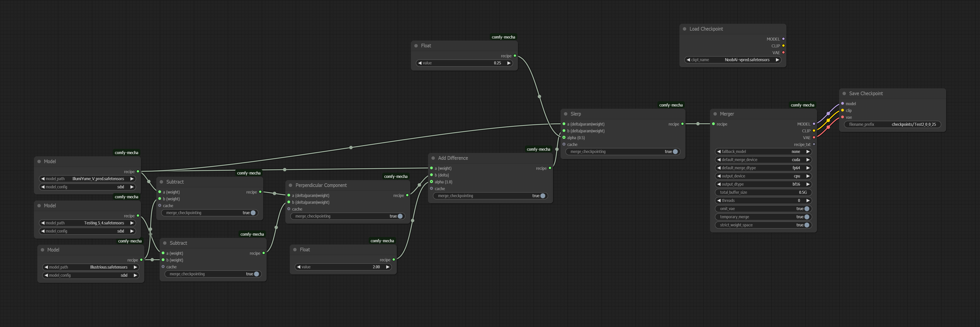Image resolution: width=980 pixels, height=327 pixels.
Task: Collapse the Add Difference node dot
Action: pyautogui.click(x=433, y=158)
